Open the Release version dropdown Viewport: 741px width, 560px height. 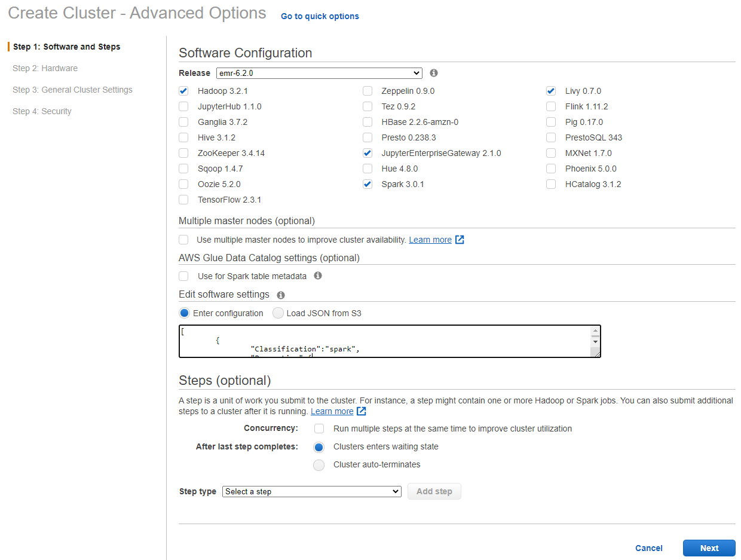click(x=319, y=73)
